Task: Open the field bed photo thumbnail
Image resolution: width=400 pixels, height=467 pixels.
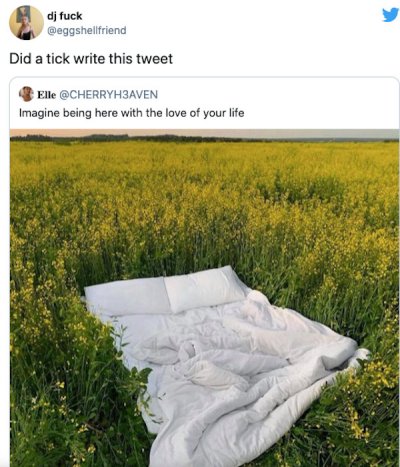Action: click(204, 298)
